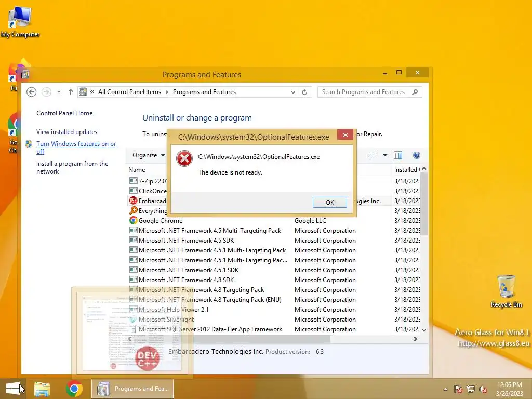This screenshot has width=532, height=399.
Task: Click the search magnifier icon
Action: (x=415, y=92)
